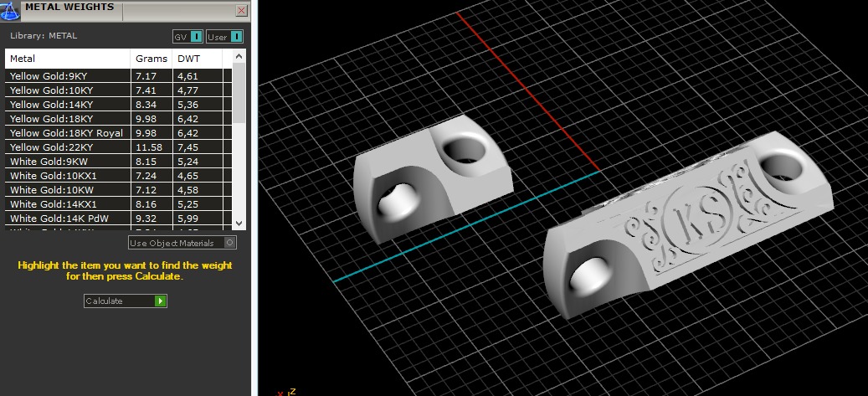This screenshot has width=868, height=396.
Task: Select the White Gold:14K PdW row
Action: (x=119, y=219)
